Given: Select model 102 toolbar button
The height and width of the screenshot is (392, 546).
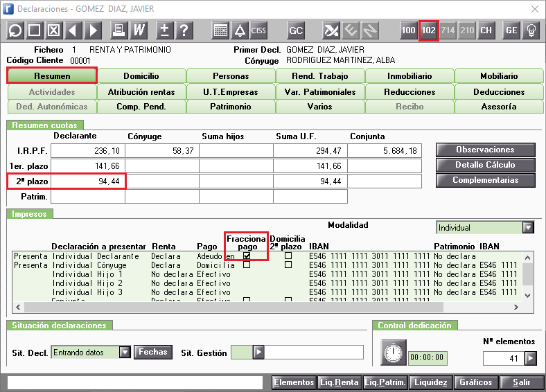Looking at the screenshot, I should [x=429, y=30].
